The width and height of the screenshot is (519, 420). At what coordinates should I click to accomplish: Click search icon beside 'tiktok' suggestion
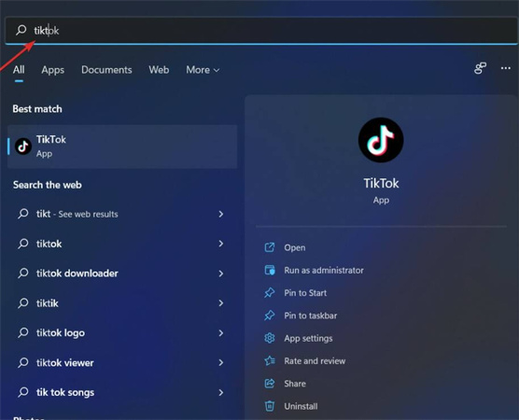pyautogui.click(x=22, y=244)
